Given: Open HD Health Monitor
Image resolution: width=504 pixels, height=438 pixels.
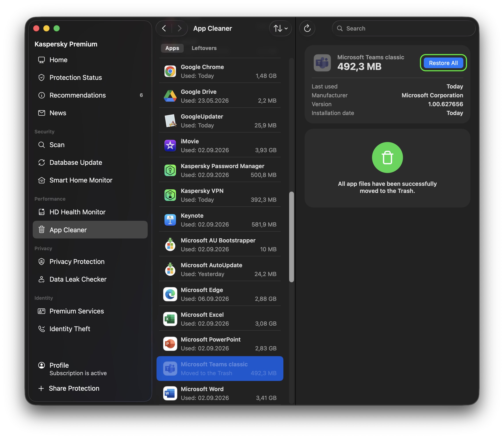Looking at the screenshot, I should tap(90, 212).
